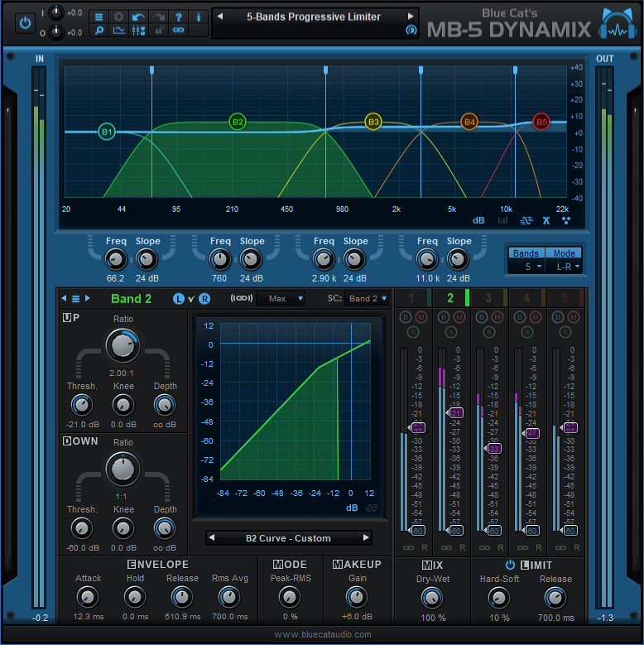Expand the MAKEUP section header

(357, 565)
